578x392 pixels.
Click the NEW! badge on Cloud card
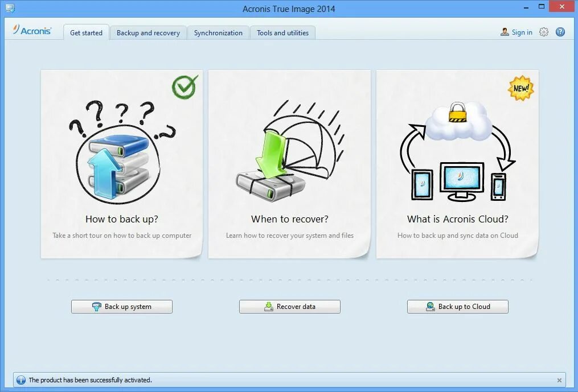pyautogui.click(x=521, y=88)
